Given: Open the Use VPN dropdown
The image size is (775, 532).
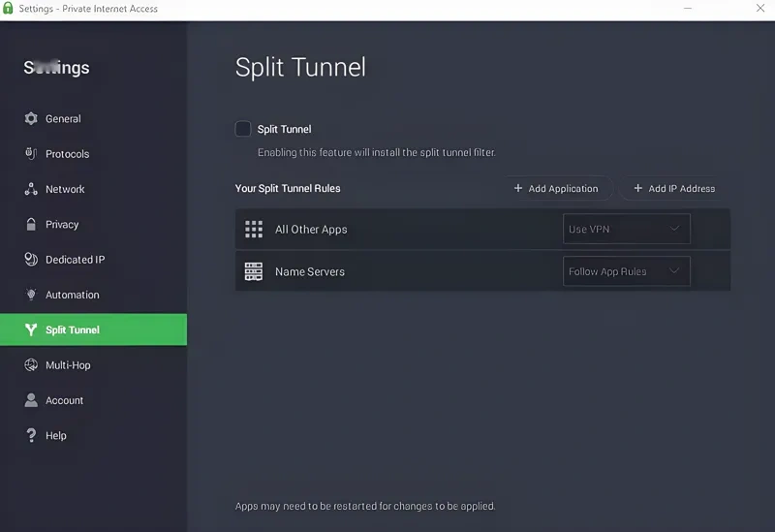Looking at the screenshot, I should click(627, 229).
